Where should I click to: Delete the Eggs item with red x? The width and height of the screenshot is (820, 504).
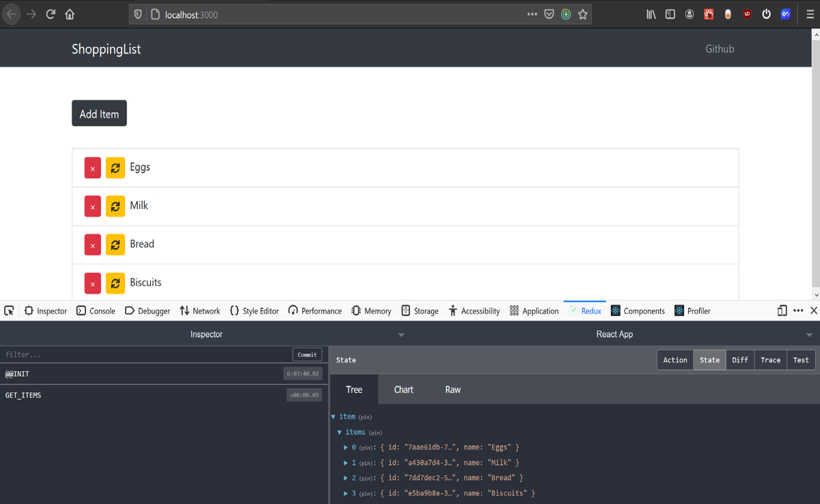click(x=93, y=168)
